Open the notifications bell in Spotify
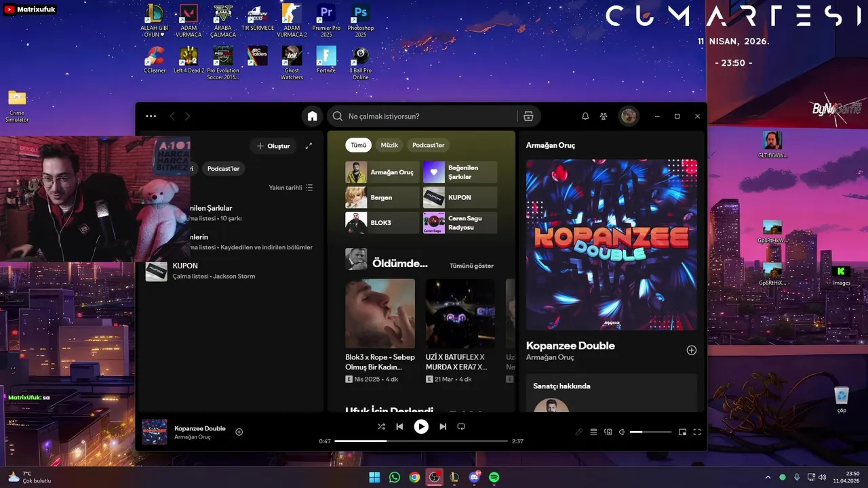 pos(585,116)
